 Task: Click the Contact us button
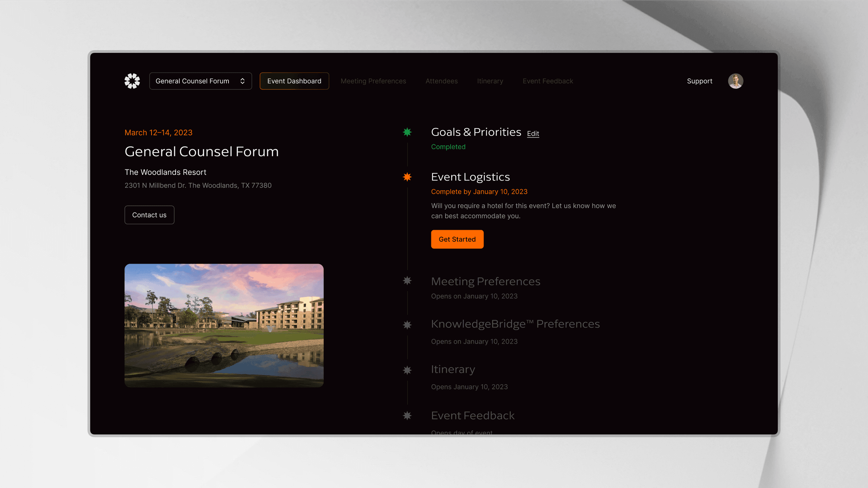pos(149,215)
